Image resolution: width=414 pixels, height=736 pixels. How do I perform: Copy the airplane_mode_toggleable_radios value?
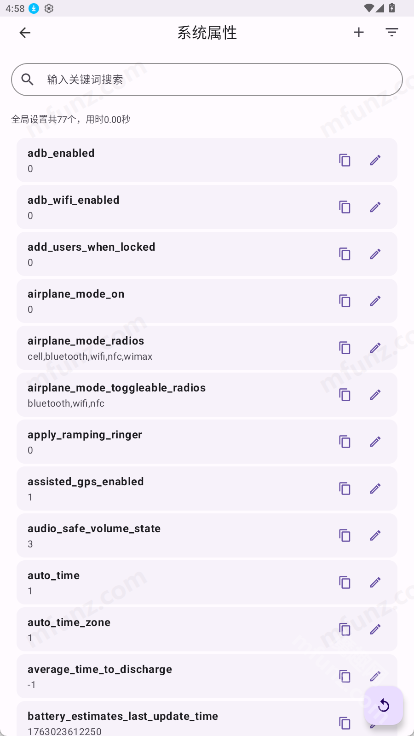345,395
